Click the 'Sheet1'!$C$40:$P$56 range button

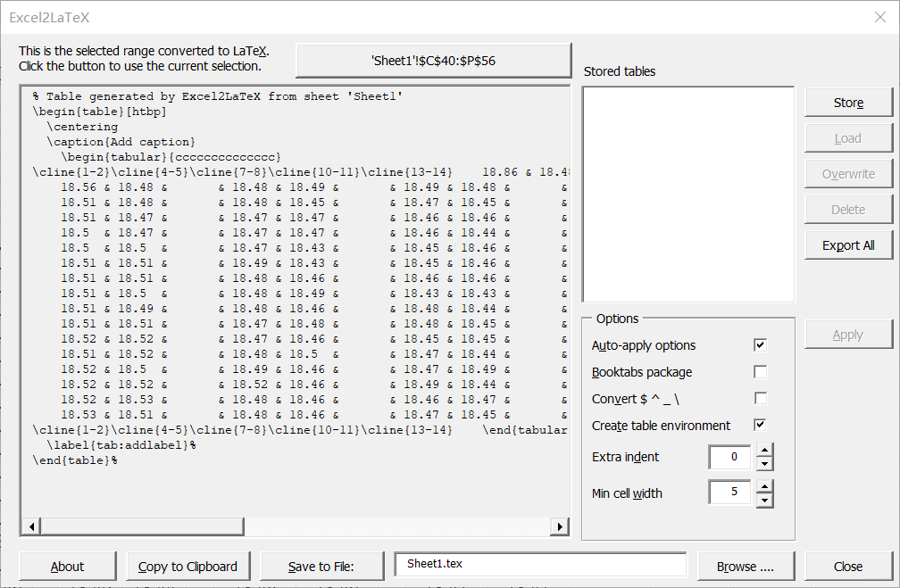coord(433,61)
